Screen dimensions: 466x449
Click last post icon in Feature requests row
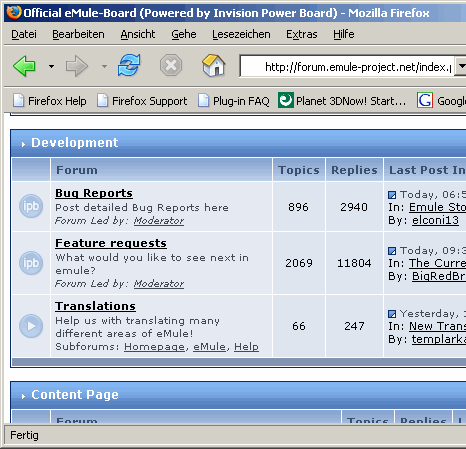[392, 251]
